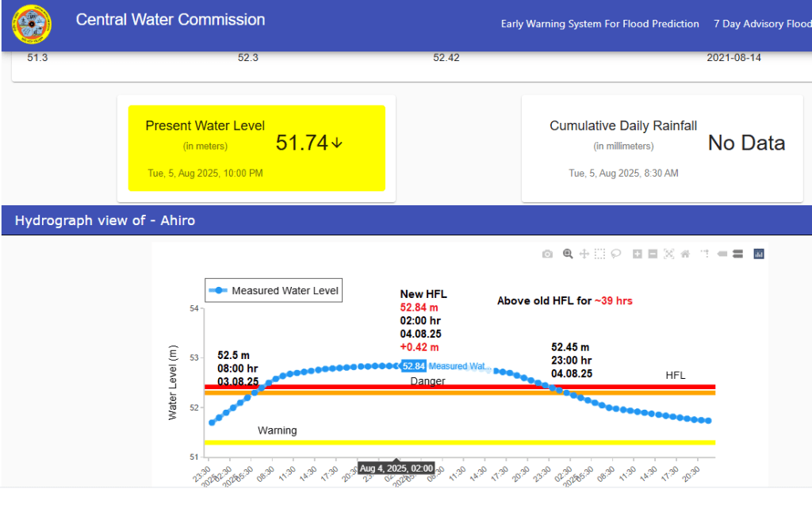The height and width of the screenshot is (512, 812).
Task: Select the Zoom tool in chart toolbar
Action: tap(568, 254)
